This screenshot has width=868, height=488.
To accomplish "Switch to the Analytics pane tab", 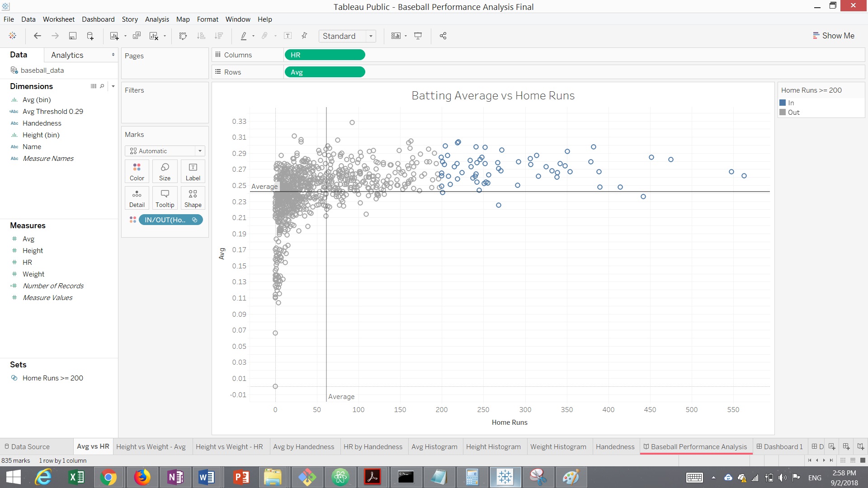I will pyautogui.click(x=67, y=55).
